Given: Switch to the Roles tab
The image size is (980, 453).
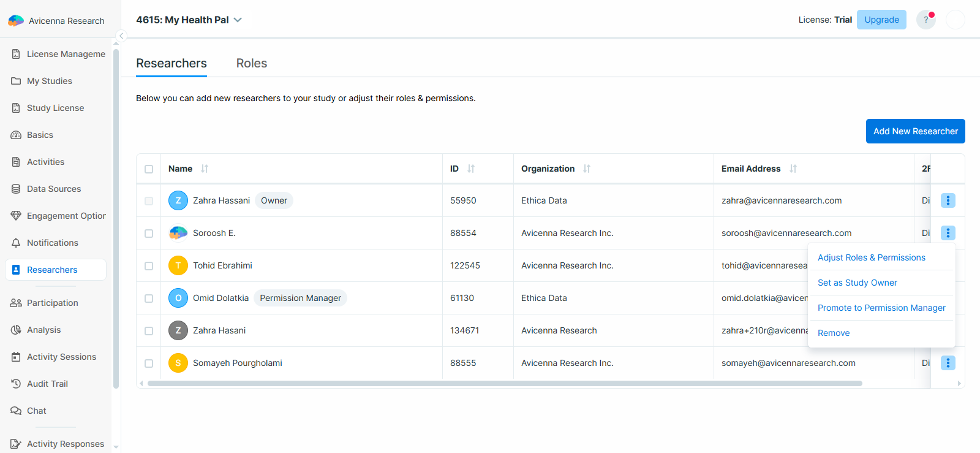Looking at the screenshot, I should pos(252,63).
